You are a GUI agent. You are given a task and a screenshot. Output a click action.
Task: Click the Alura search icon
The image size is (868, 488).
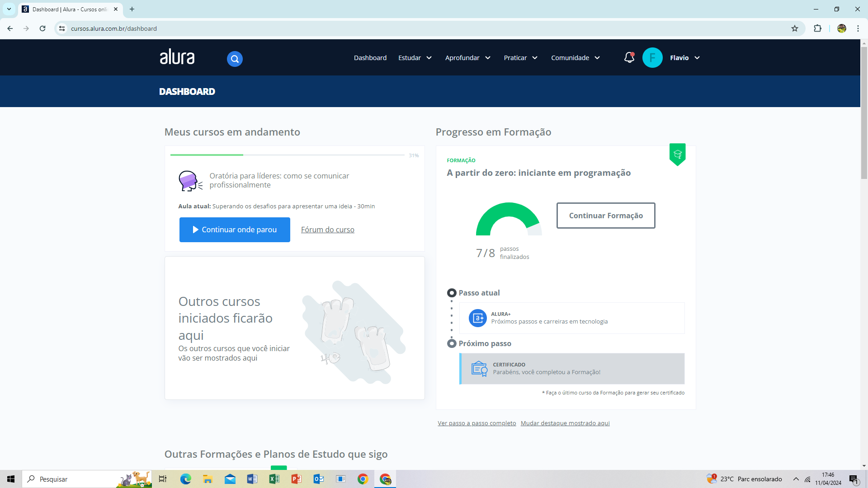pos(235,58)
